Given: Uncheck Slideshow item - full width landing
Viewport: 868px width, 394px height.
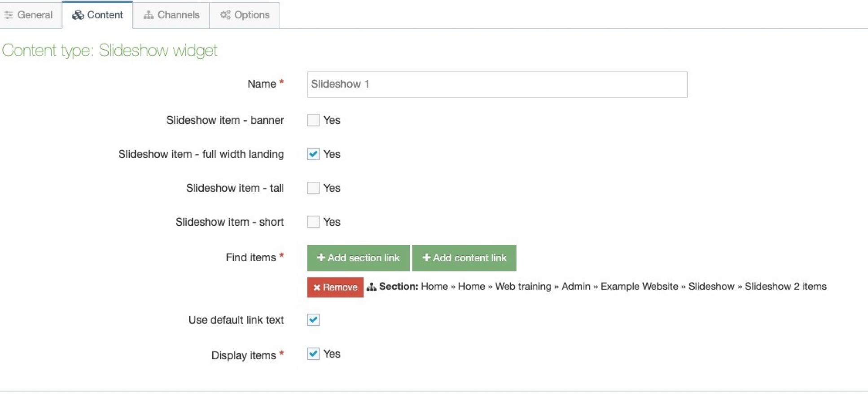Looking at the screenshot, I should (313, 154).
